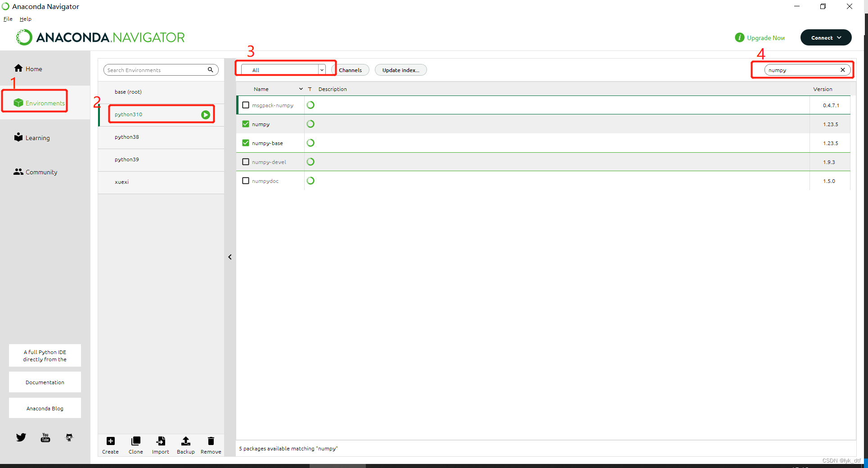Expand the Connect dropdown button
Screen dimensions: 868x468
(826, 37)
